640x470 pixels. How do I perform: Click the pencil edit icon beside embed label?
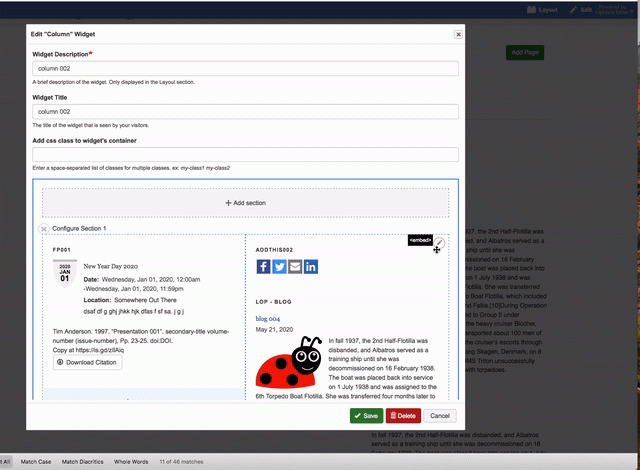click(x=439, y=242)
